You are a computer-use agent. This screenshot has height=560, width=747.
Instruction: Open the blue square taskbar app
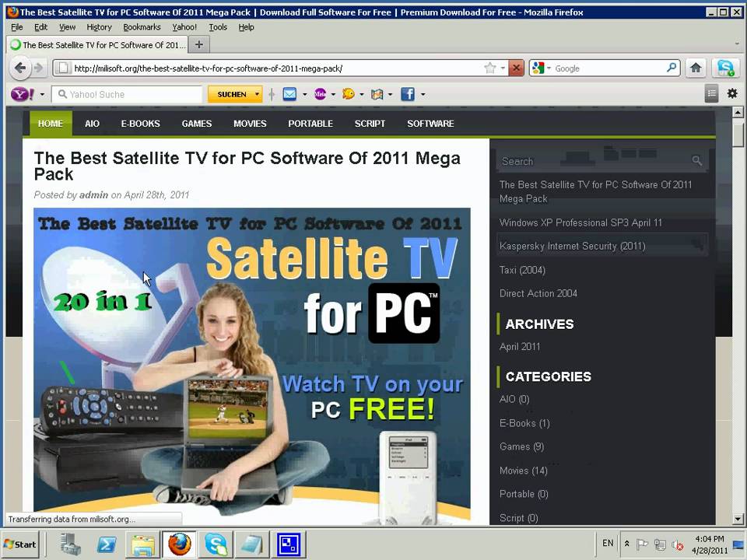coord(289,544)
